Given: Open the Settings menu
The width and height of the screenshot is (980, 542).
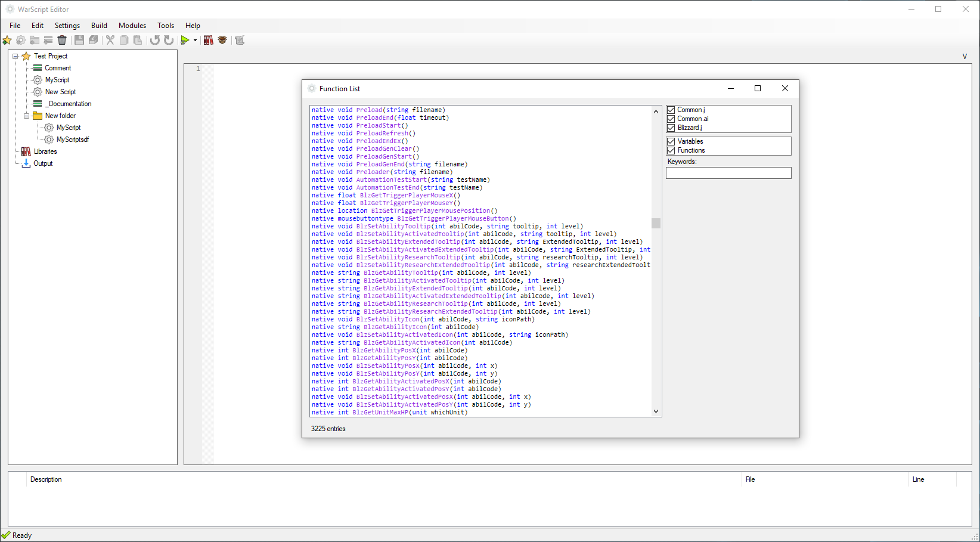Looking at the screenshot, I should coord(67,26).
